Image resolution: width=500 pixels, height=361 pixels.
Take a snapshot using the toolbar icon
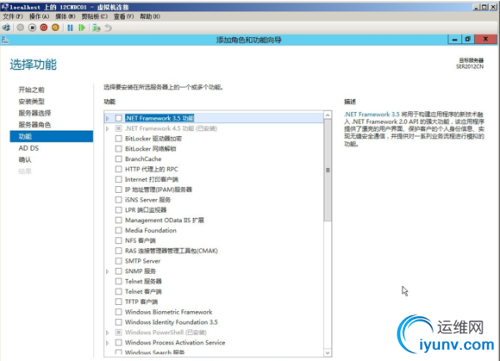pyautogui.click(x=97, y=28)
